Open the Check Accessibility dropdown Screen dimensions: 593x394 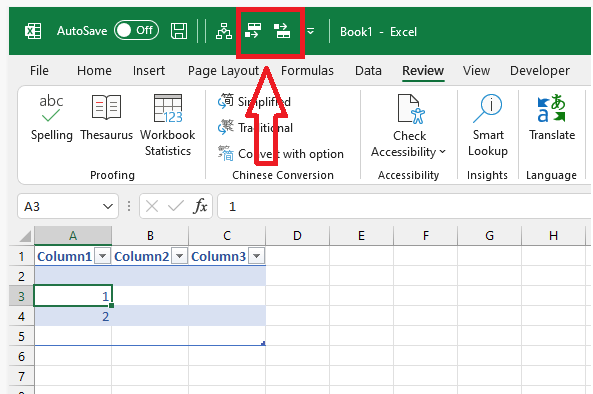(409, 125)
